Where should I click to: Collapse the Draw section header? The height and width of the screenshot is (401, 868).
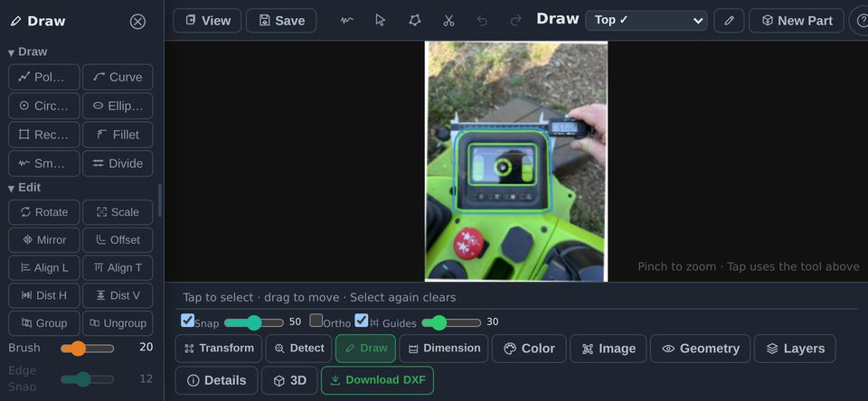(x=28, y=52)
